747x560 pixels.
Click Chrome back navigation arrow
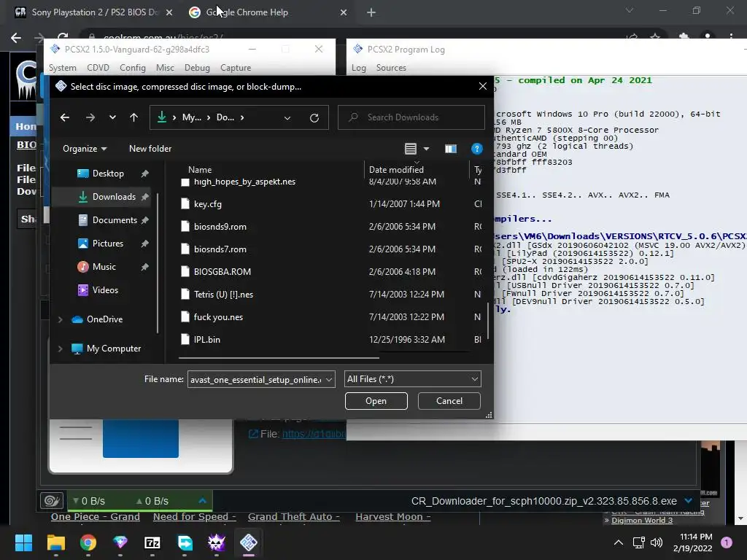coord(16,37)
